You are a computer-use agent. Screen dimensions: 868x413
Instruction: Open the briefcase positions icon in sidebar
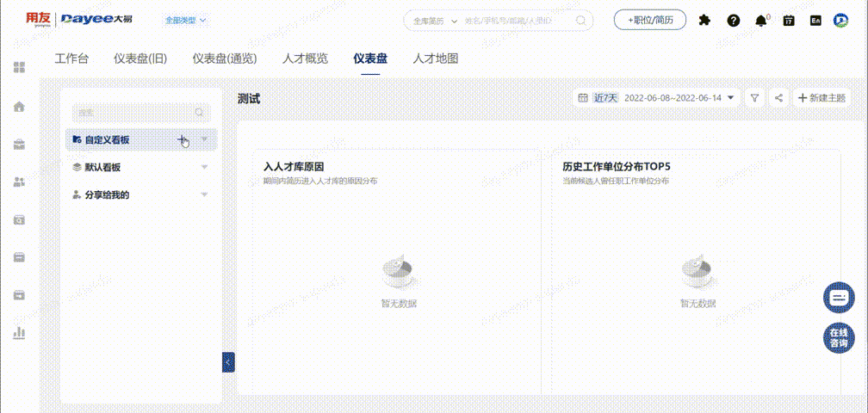[19, 145]
